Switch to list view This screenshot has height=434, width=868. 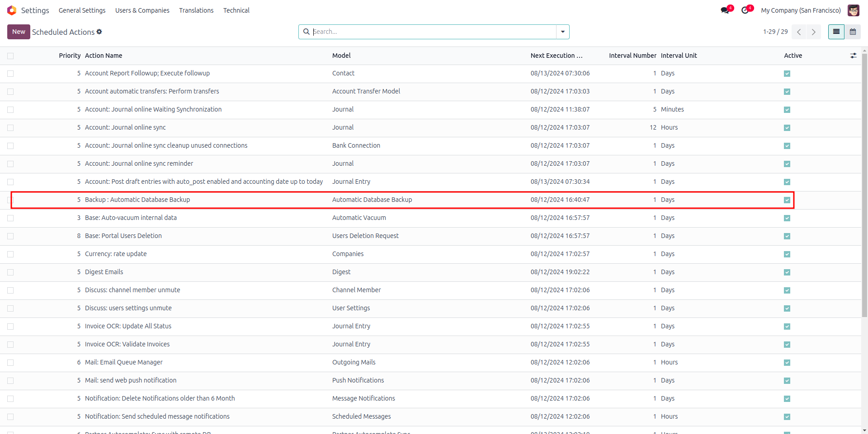point(836,32)
